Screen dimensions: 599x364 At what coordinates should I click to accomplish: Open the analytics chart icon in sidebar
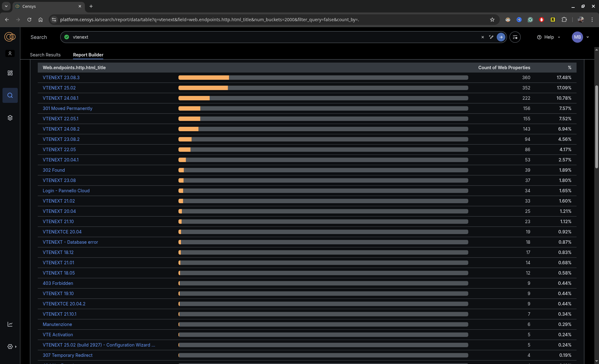(x=10, y=324)
